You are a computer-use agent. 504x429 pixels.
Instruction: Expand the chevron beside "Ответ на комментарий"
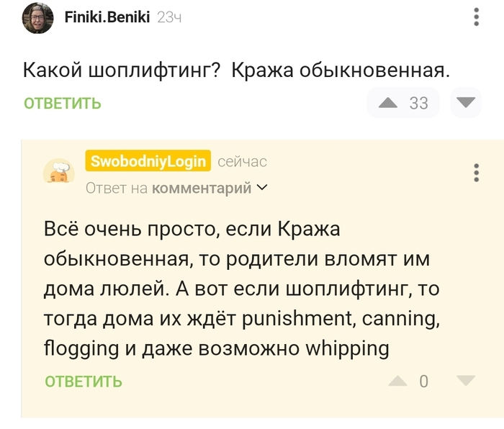point(261,188)
